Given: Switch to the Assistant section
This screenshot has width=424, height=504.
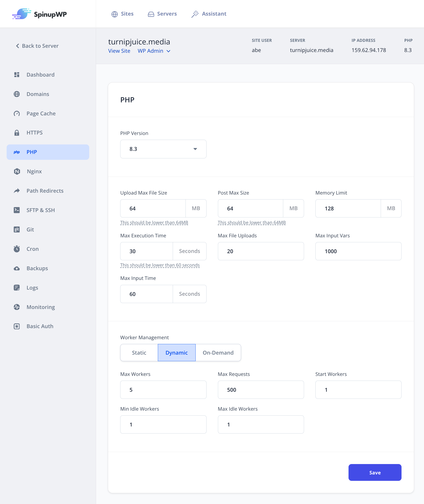Looking at the screenshot, I should pyautogui.click(x=208, y=14).
